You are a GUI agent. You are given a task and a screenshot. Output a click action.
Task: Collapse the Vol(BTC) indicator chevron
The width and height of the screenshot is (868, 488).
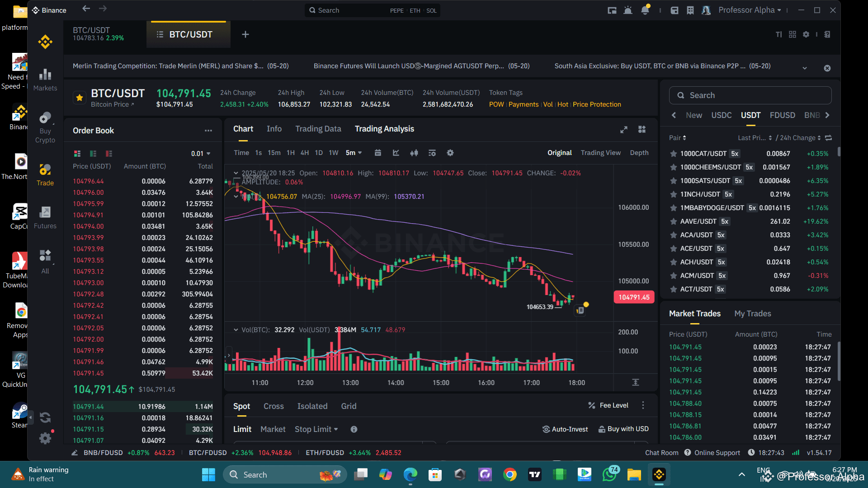[236, 330]
